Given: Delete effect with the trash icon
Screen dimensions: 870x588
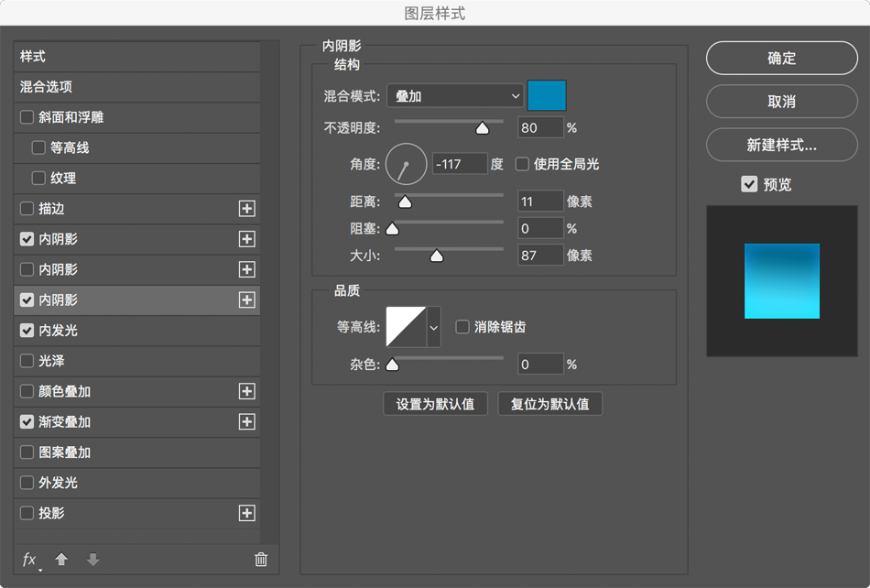Looking at the screenshot, I should pyautogui.click(x=261, y=560).
